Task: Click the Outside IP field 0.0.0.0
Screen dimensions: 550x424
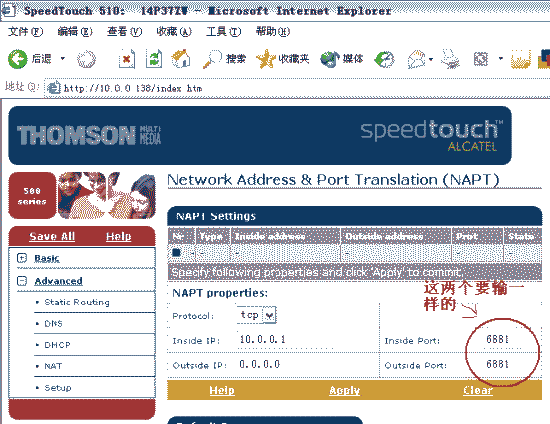Action: pyautogui.click(x=286, y=364)
